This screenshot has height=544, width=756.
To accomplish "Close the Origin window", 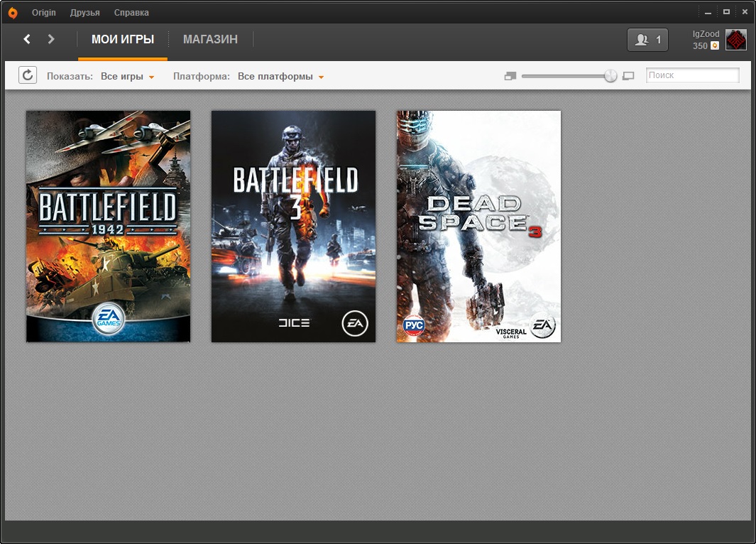I will coord(745,11).
